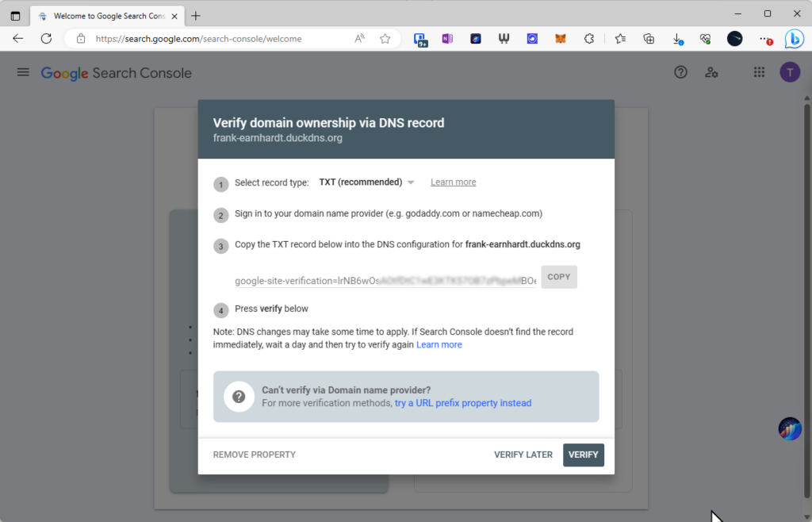
Task: Open the Downloads panel
Action: (677, 40)
